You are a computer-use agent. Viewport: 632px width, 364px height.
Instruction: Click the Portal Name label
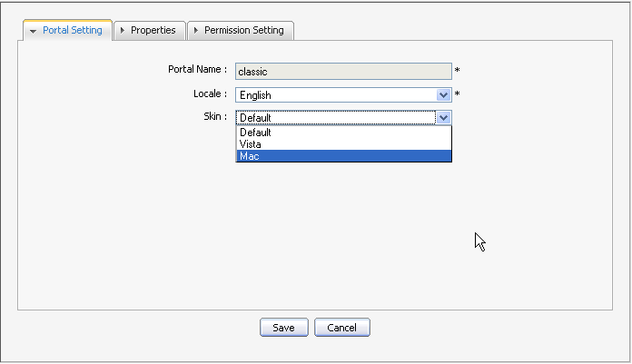tap(198, 69)
